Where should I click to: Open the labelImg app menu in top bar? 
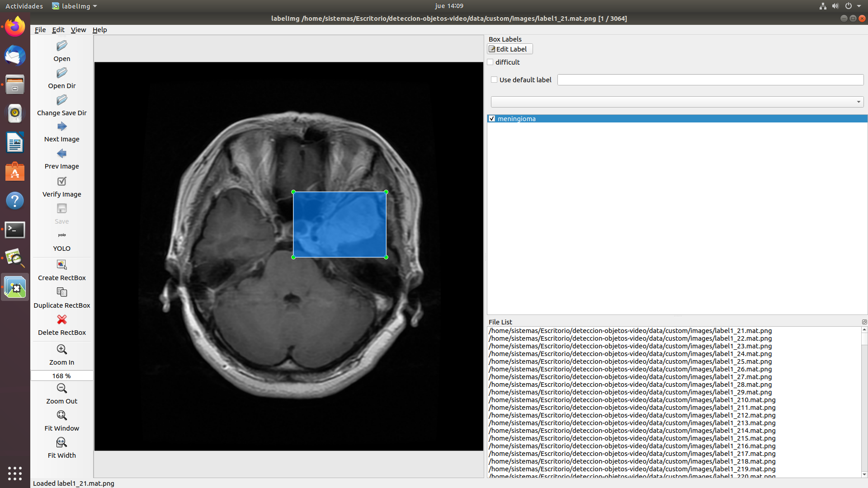pos(75,6)
